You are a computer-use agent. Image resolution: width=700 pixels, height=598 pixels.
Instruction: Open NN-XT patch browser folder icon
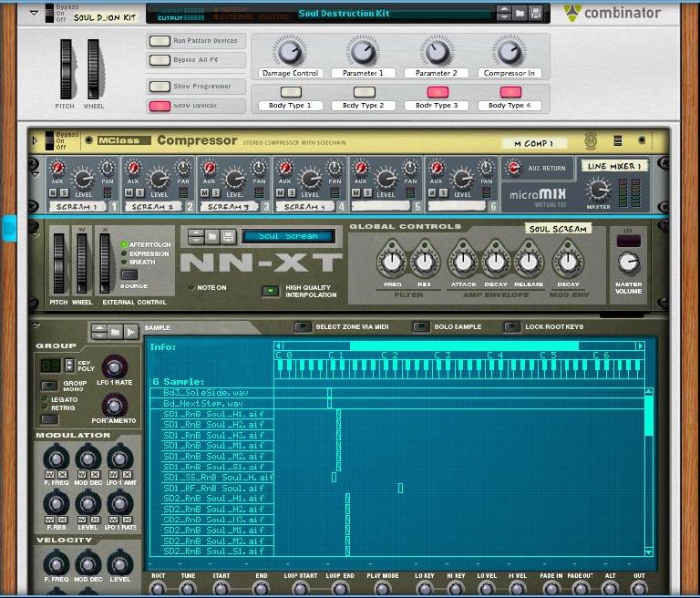point(212,237)
